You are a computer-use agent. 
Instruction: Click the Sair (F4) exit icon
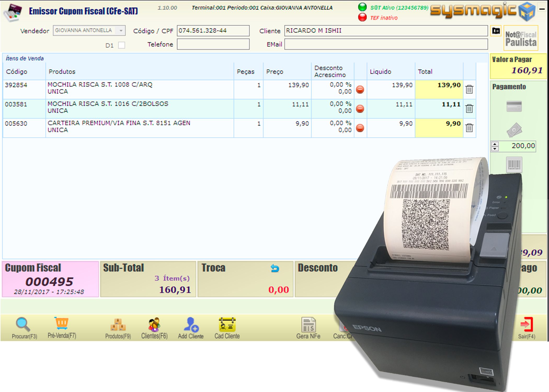click(x=527, y=325)
